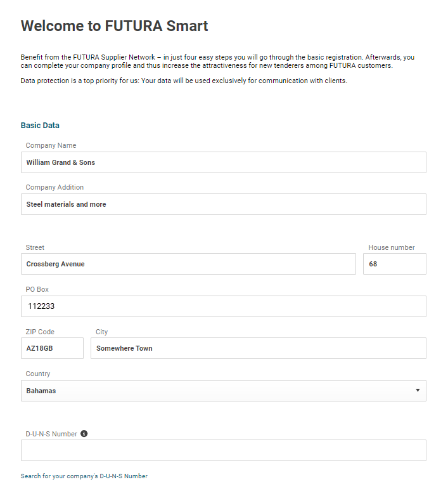The image size is (448, 489).
Task: Click the ZIP Code label text
Action: tap(40, 332)
